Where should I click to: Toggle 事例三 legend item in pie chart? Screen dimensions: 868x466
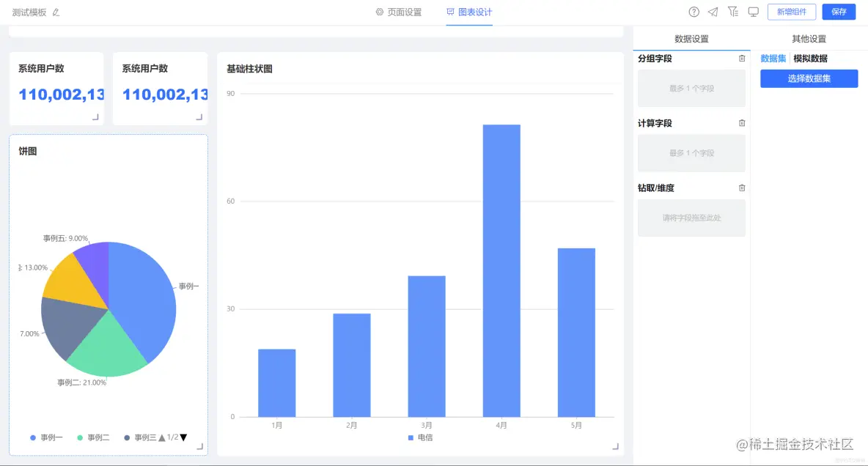pos(140,437)
